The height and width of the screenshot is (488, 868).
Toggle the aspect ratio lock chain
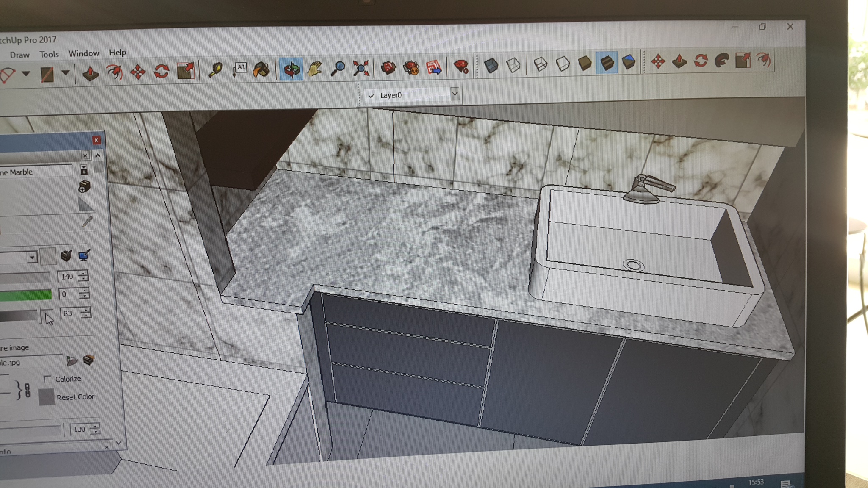tap(28, 390)
